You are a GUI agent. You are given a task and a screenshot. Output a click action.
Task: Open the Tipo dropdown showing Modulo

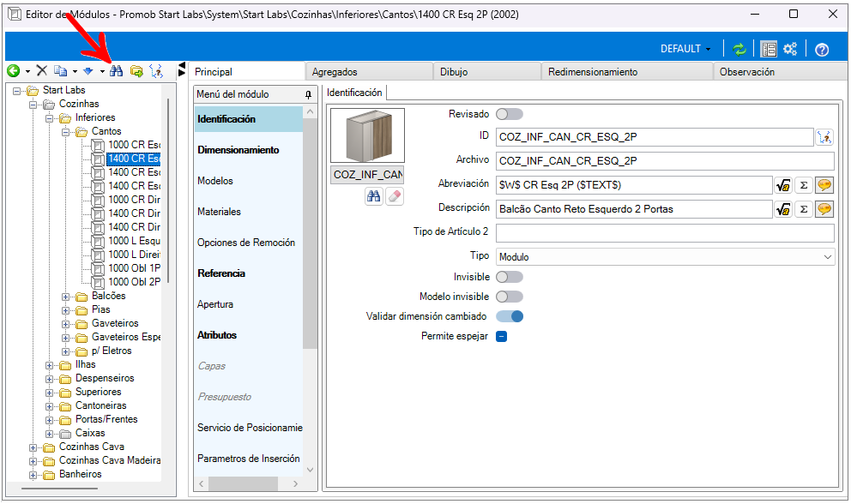(x=665, y=256)
